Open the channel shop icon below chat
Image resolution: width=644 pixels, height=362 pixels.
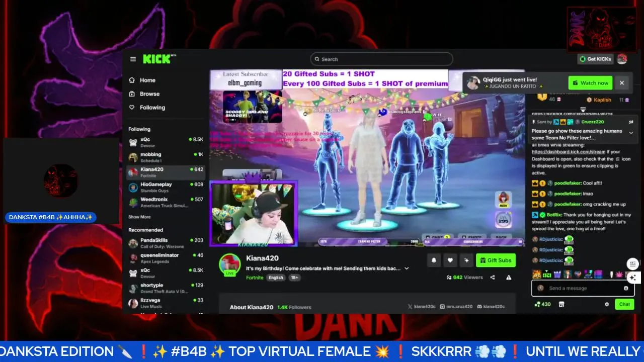[562, 304]
